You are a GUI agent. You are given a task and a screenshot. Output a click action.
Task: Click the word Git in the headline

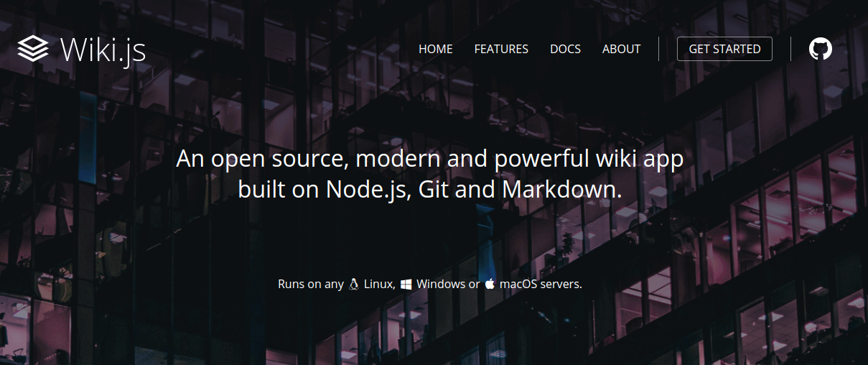433,190
